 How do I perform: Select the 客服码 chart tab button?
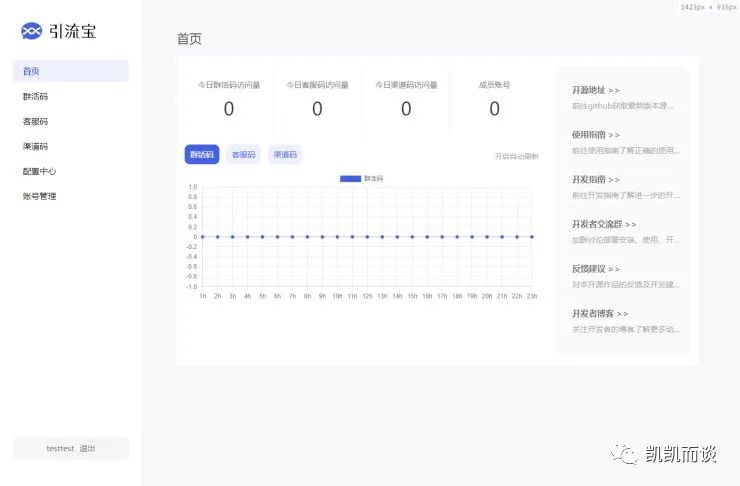tap(244, 154)
